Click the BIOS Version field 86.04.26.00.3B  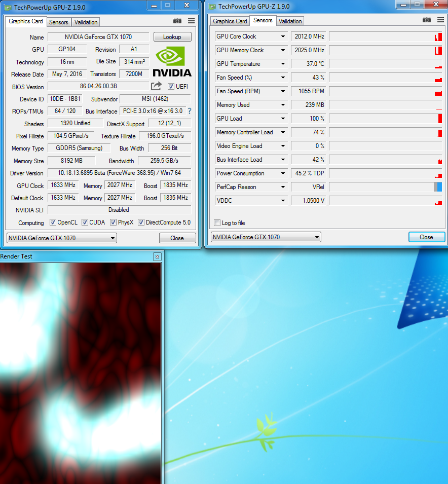(98, 86)
